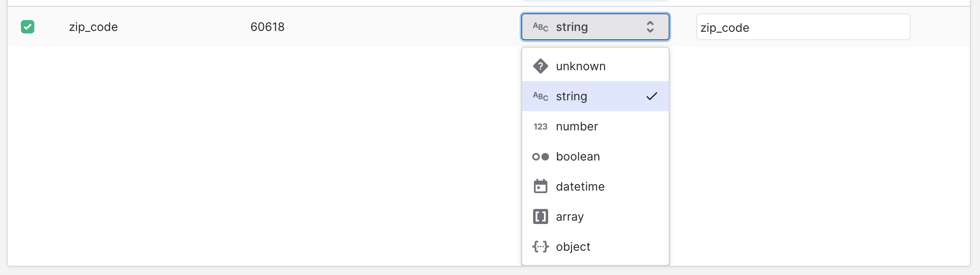Click the unknown type question mark icon
Viewport: 980px width, 275px height.
pos(540,66)
